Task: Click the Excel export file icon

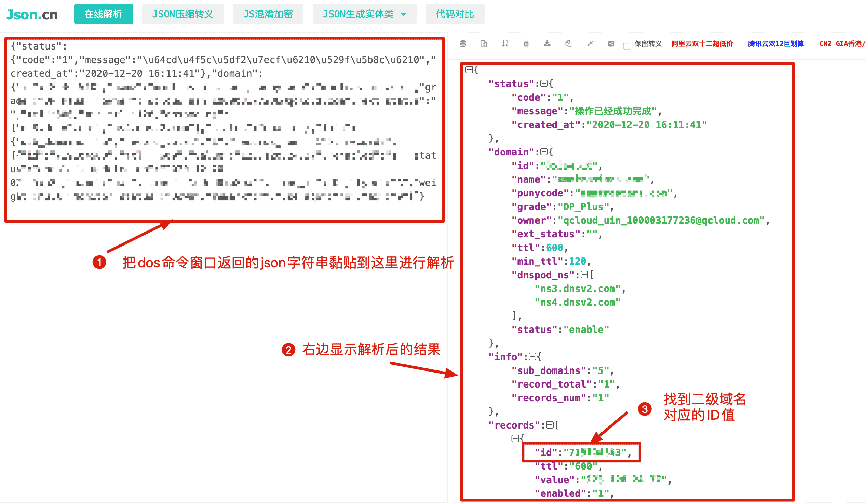Action: point(484,44)
